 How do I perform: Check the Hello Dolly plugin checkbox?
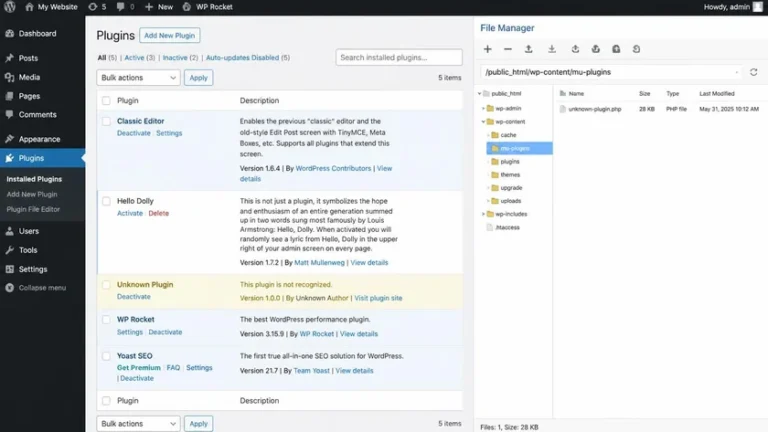(106, 201)
